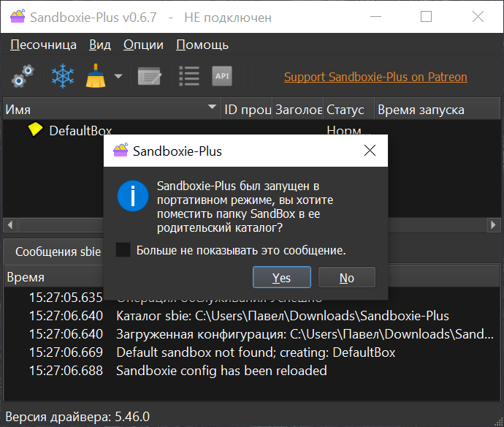The image size is (504, 427).
Task: Open the Песочница menu
Action: [x=43, y=45]
